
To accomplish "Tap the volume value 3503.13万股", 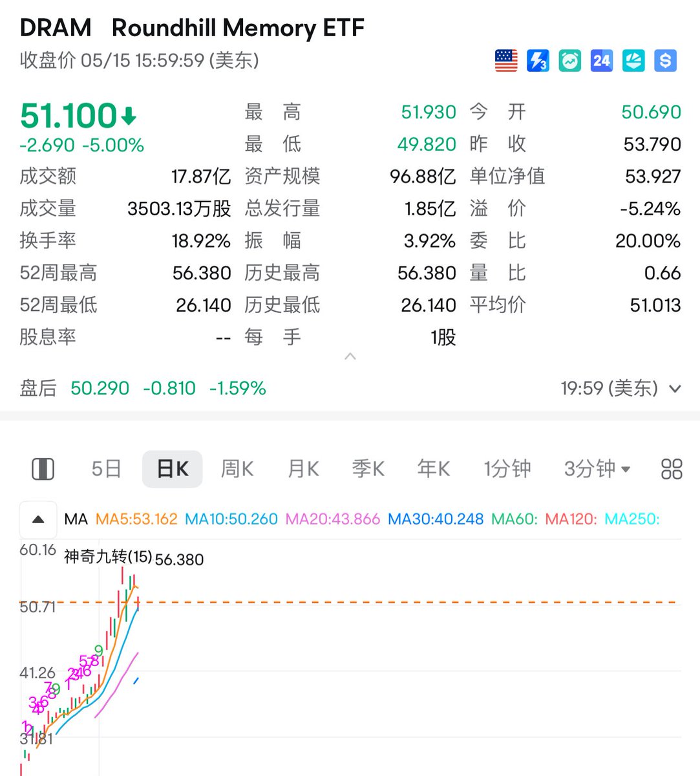I will pos(179,208).
